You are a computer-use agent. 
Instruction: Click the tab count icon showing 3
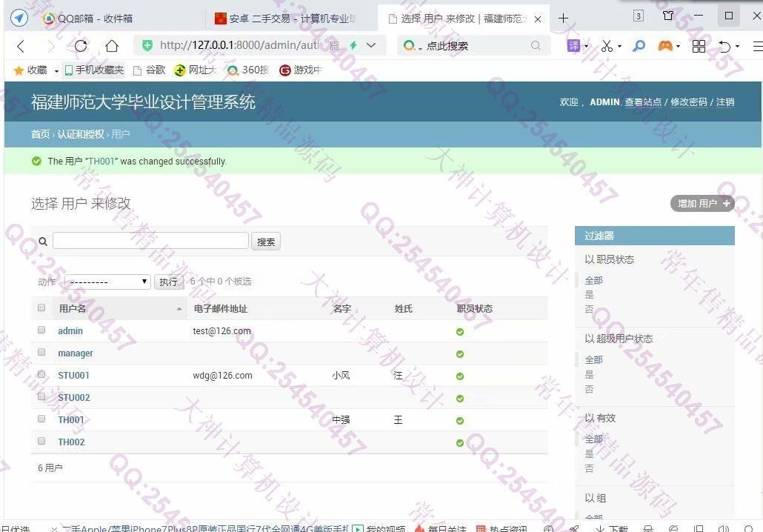point(639,16)
